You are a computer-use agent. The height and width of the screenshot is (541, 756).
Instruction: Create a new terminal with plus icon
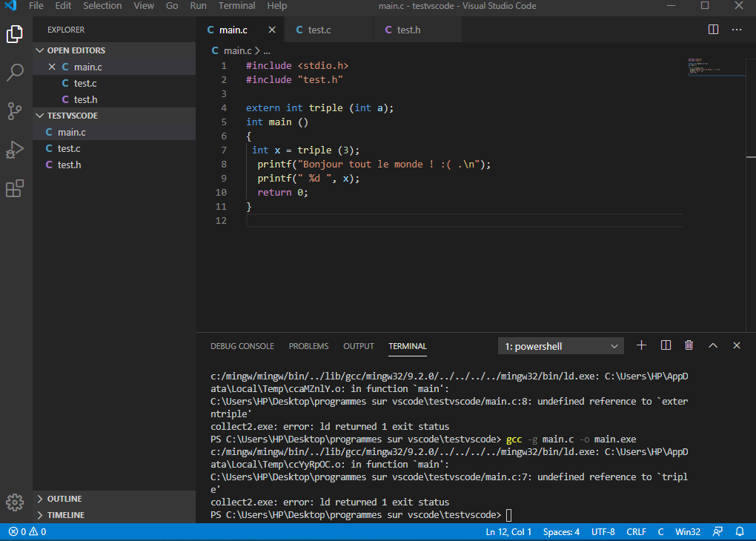tap(641, 345)
